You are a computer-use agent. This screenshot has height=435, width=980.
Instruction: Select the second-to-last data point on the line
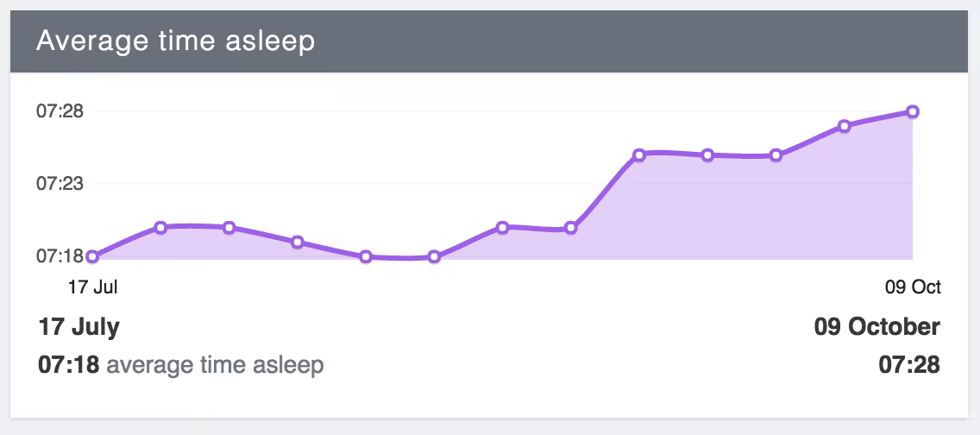(x=845, y=126)
